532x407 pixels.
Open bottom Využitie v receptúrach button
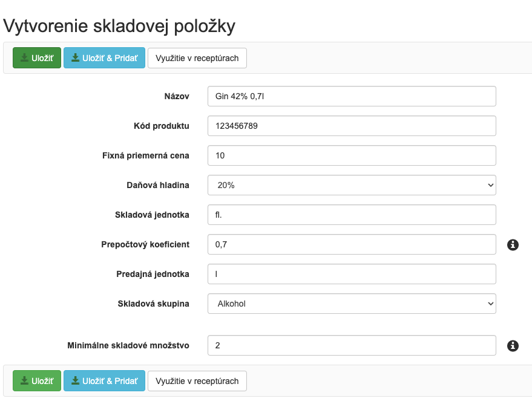197,381
